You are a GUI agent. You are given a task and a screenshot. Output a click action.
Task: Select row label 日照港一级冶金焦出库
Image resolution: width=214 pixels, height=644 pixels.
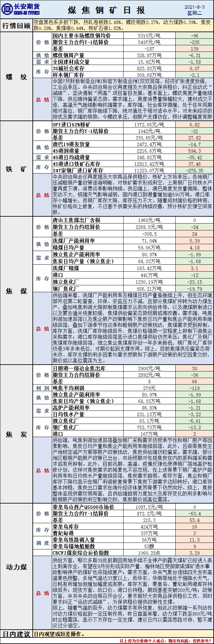click(79, 368)
